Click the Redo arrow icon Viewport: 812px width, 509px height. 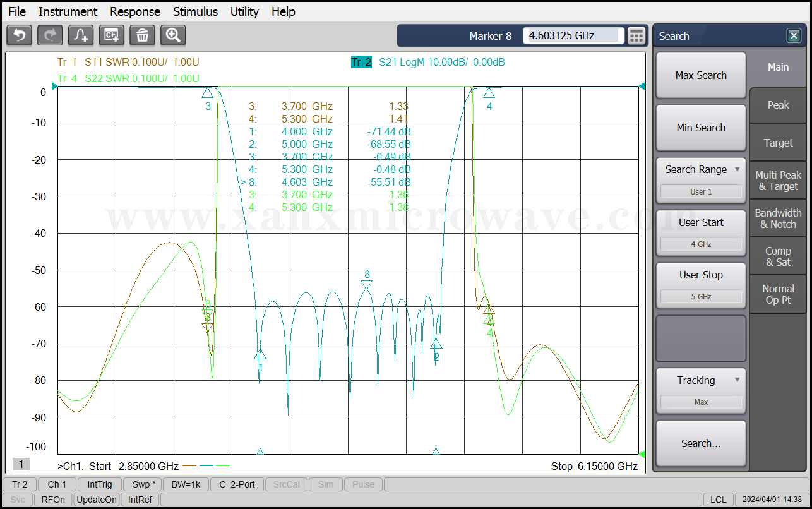tap(50, 35)
